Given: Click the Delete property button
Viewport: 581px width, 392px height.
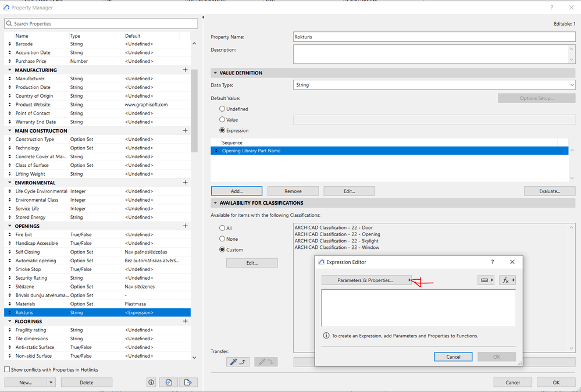Looking at the screenshot, I should point(86,382).
